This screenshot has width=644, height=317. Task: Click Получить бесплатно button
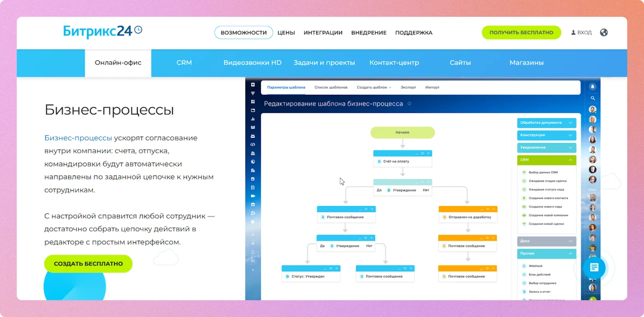pos(521,33)
